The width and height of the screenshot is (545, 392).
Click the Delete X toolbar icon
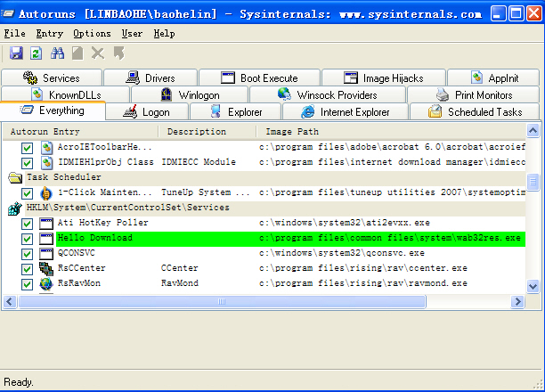pyautogui.click(x=98, y=53)
